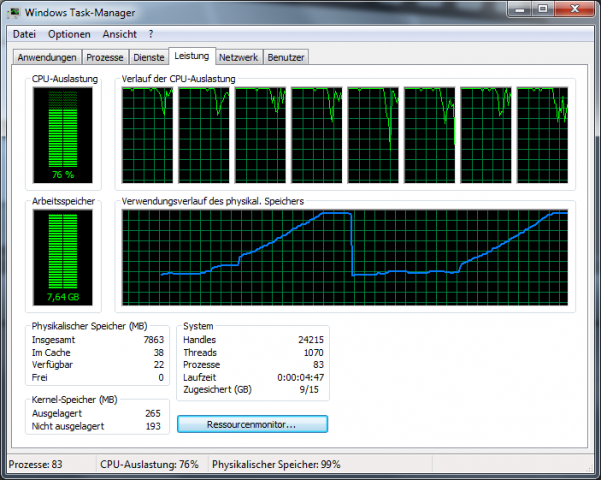Image resolution: width=601 pixels, height=480 pixels.
Task: Switch to the Prozesse tab
Action: [105, 58]
